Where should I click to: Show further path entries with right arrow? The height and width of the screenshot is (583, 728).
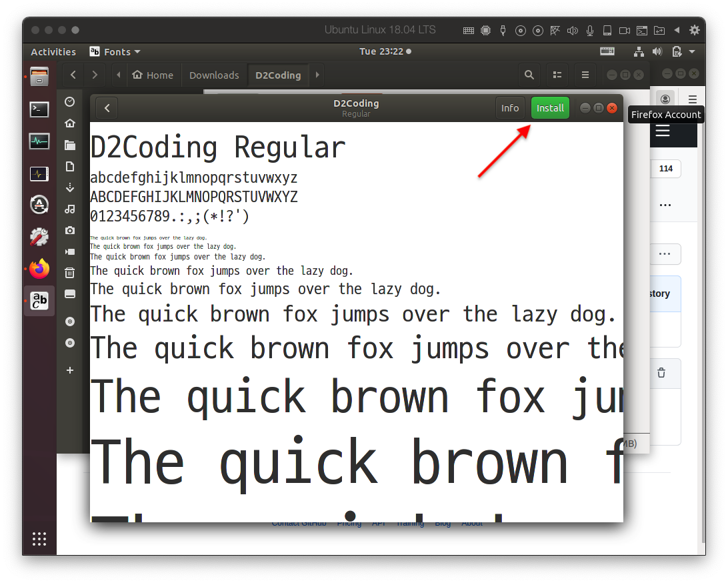[317, 75]
